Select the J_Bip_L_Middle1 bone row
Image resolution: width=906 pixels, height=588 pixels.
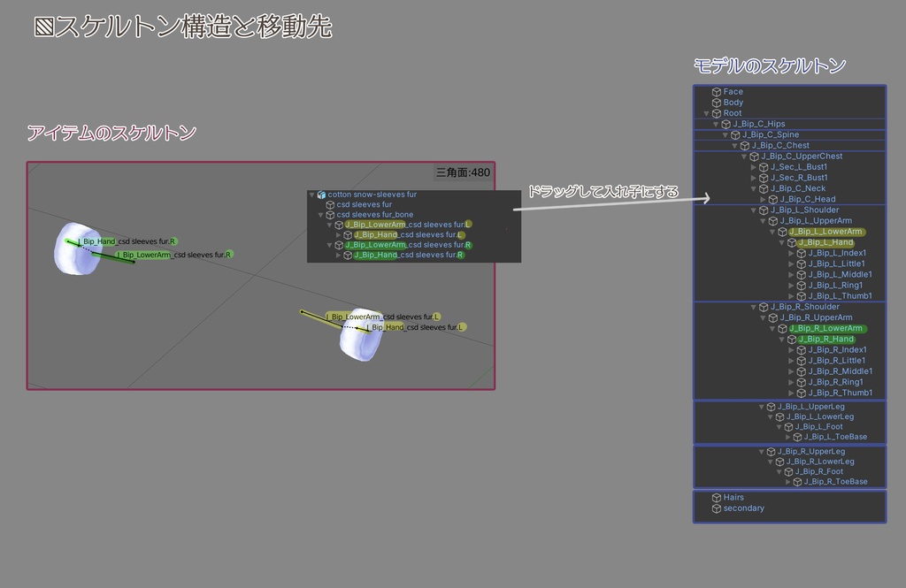(841, 275)
